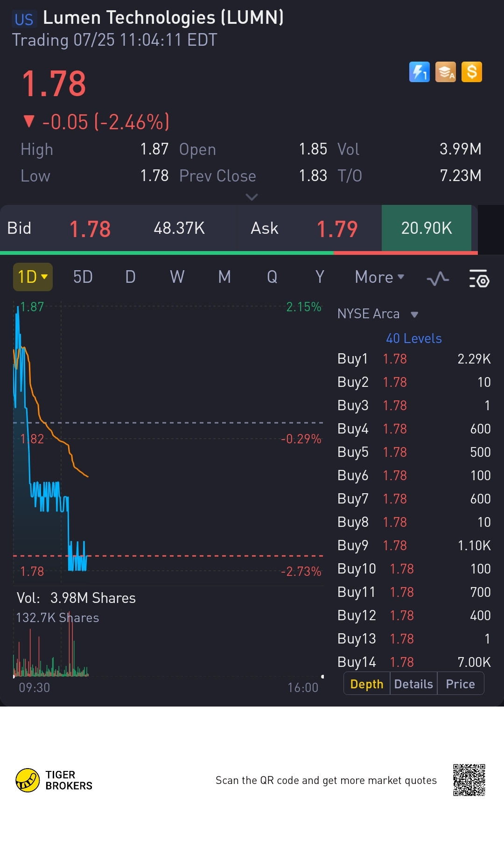Switch chart to Q (quarterly)
504x854 pixels.
[x=272, y=277]
